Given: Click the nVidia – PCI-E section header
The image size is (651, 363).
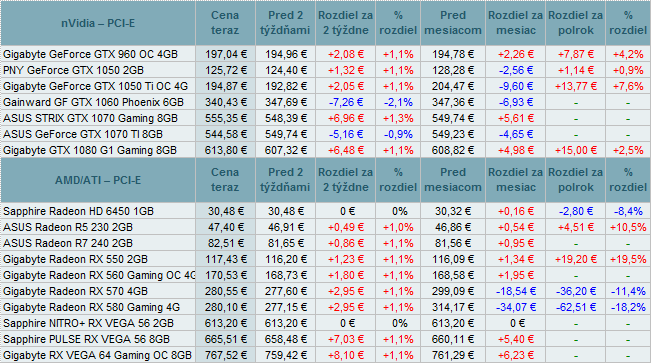Looking at the screenshot, I should tap(98, 23).
